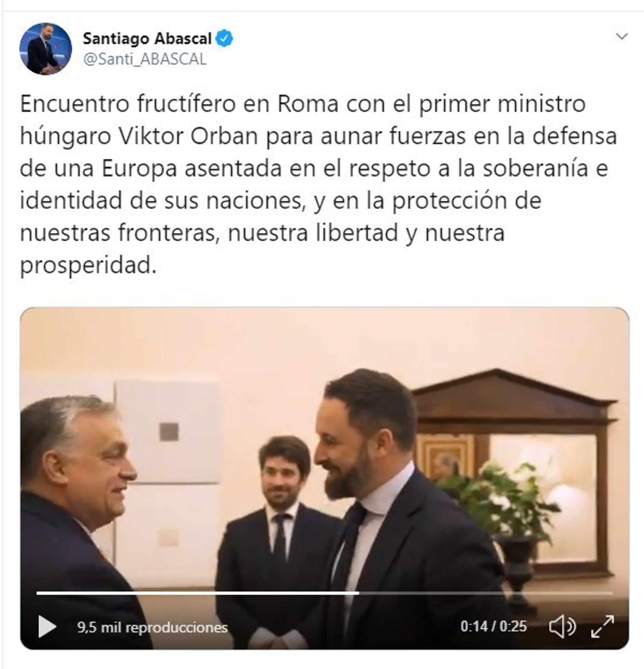Seek to the start of the video progress bar

click(38, 593)
